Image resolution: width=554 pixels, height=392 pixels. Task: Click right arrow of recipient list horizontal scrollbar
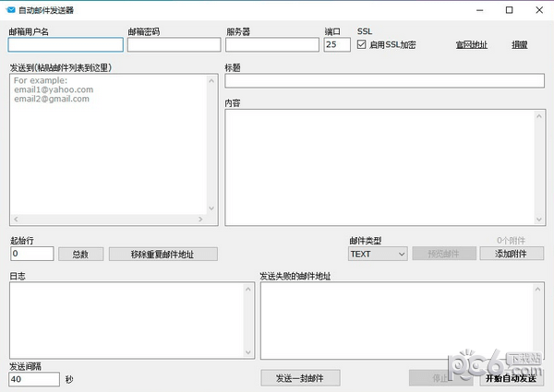pos(200,220)
